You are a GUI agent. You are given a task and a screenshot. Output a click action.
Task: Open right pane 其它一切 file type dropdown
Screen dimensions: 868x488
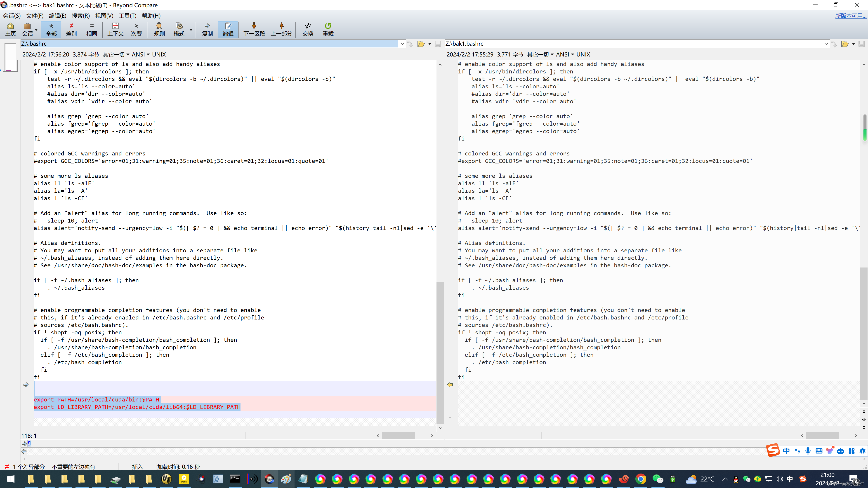[540, 54]
